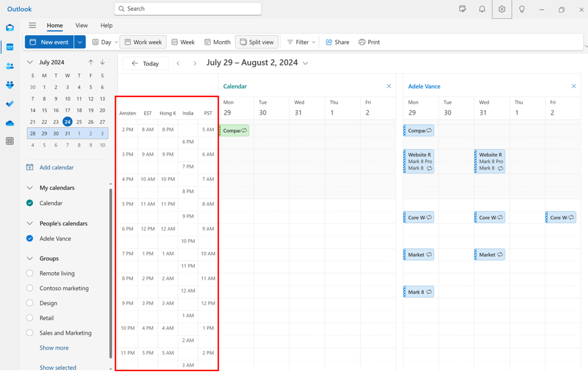Open Mail from the left navigation rail
588x382 pixels.
[10, 27]
